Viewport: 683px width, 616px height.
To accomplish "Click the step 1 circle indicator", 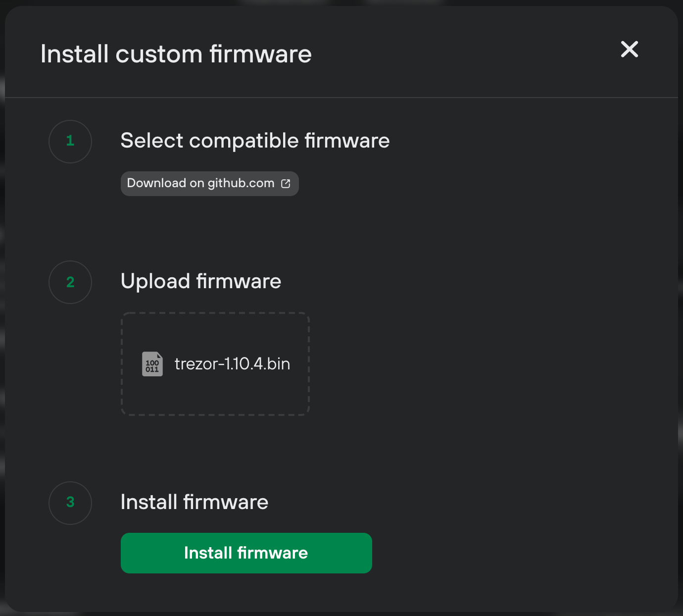I will [x=70, y=142].
